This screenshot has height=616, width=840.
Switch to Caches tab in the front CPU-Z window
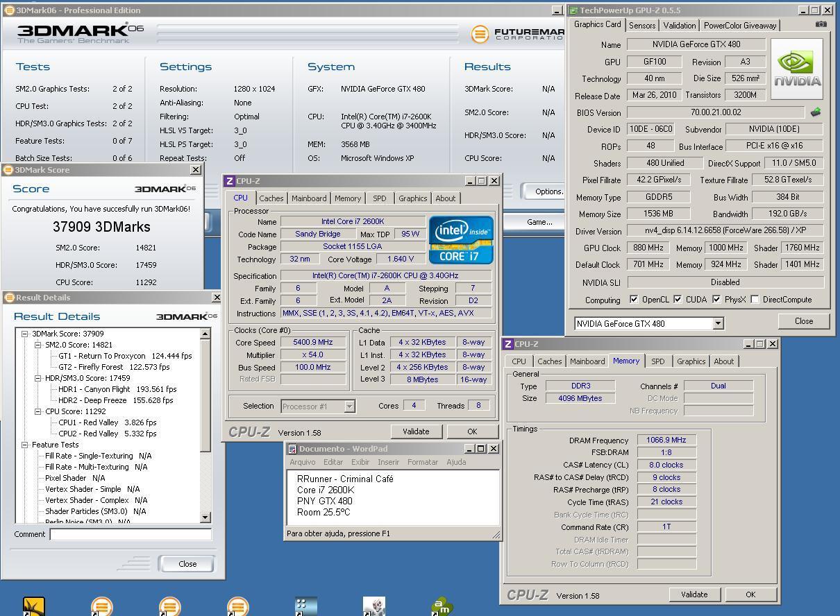coord(271,198)
